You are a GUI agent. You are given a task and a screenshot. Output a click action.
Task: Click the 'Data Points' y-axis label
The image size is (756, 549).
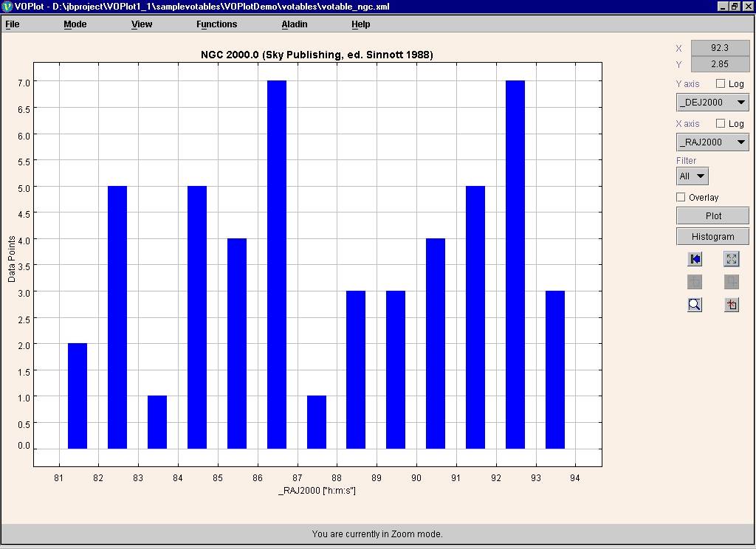click(x=12, y=259)
